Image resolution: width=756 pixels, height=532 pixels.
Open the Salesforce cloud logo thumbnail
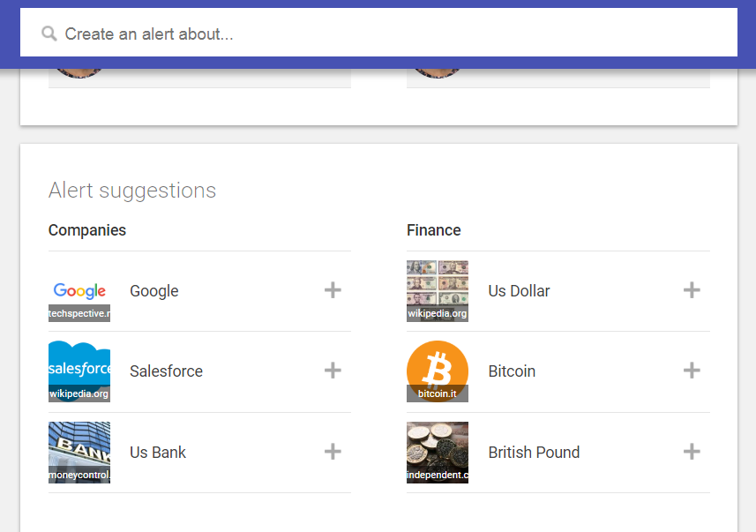pyautogui.click(x=79, y=371)
